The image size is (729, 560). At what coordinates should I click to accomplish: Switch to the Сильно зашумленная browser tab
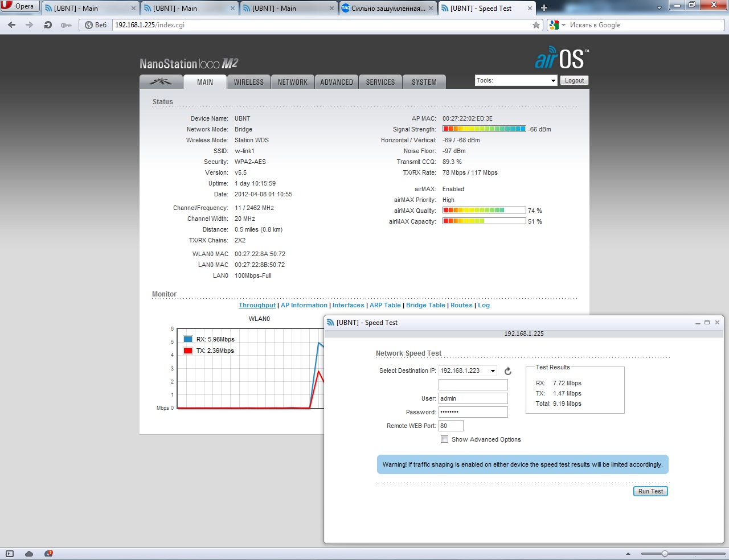(388, 9)
